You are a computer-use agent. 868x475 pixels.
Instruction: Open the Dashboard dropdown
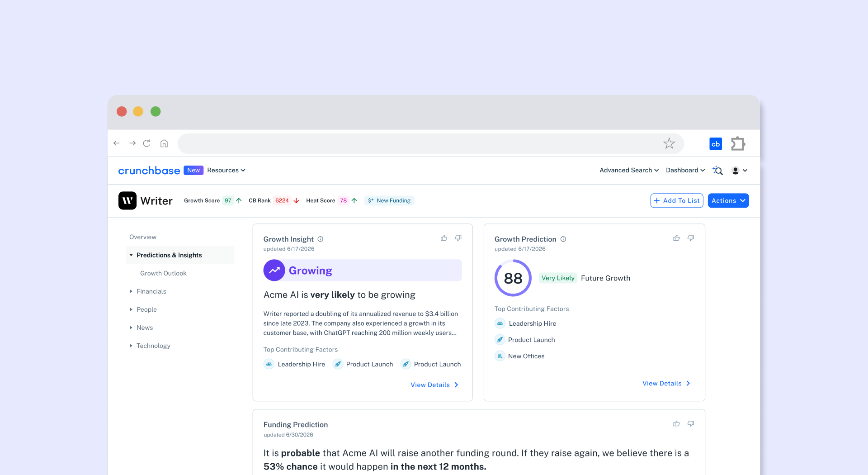point(685,170)
